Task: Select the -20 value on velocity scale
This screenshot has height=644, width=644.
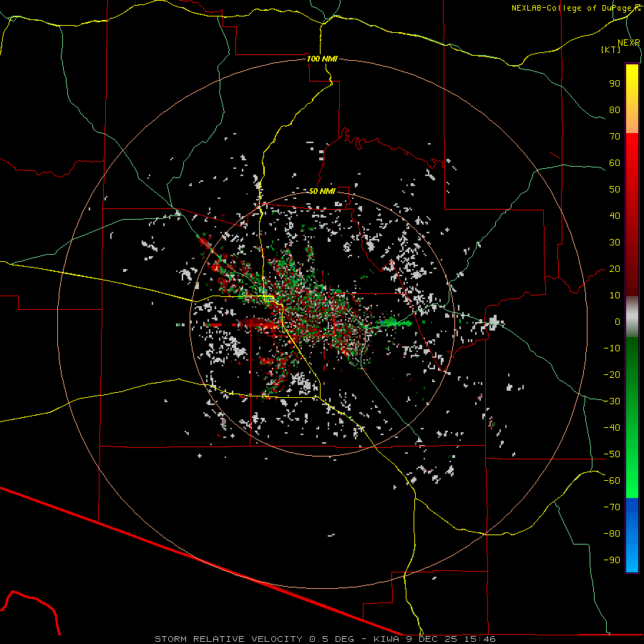Action: point(612,374)
